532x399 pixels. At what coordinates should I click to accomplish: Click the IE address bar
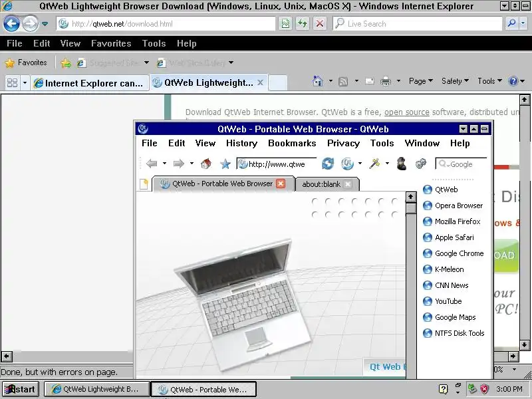(x=166, y=24)
